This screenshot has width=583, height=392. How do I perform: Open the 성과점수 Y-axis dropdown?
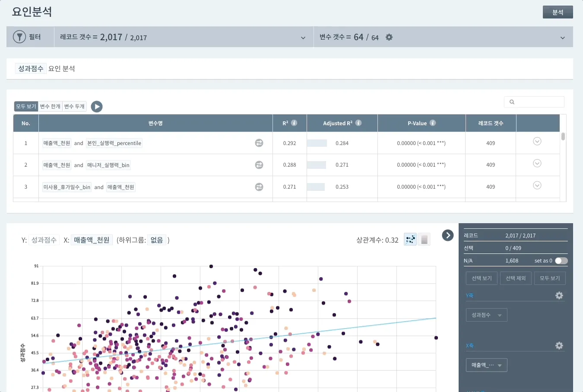click(486, 315)
